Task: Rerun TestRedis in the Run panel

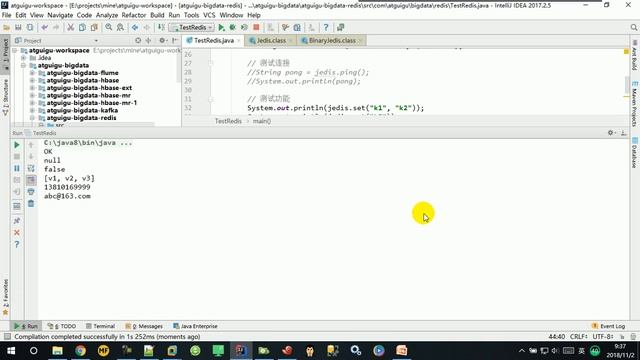Action: click(17, 145)
